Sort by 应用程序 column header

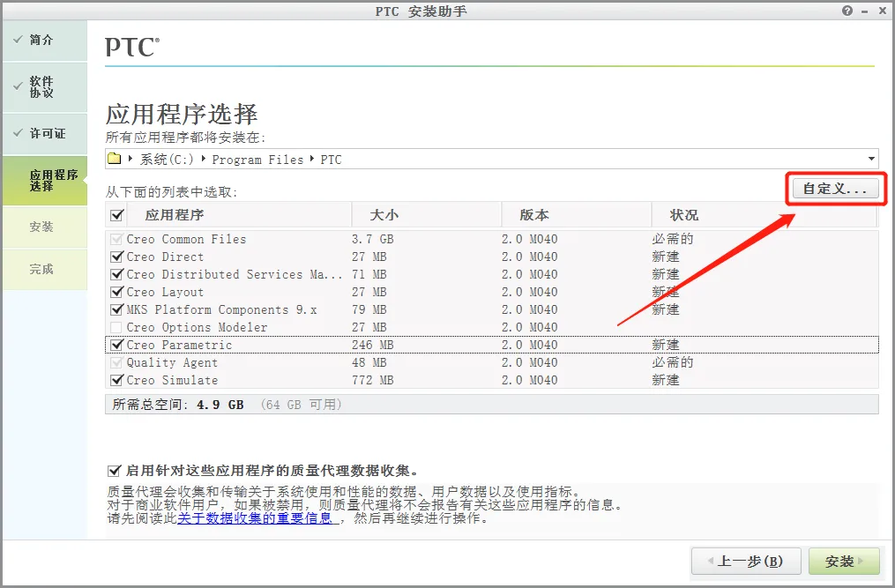(241, 215)
